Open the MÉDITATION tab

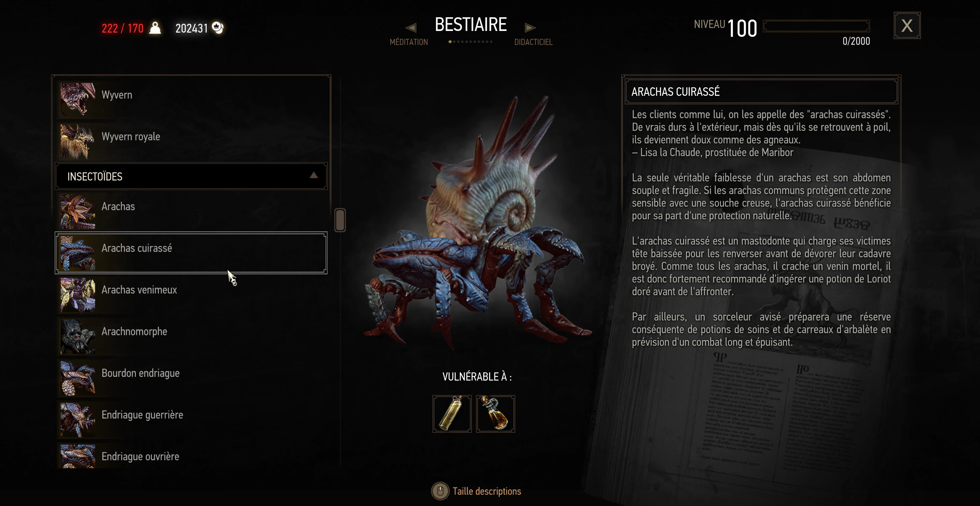click(409, 42)
